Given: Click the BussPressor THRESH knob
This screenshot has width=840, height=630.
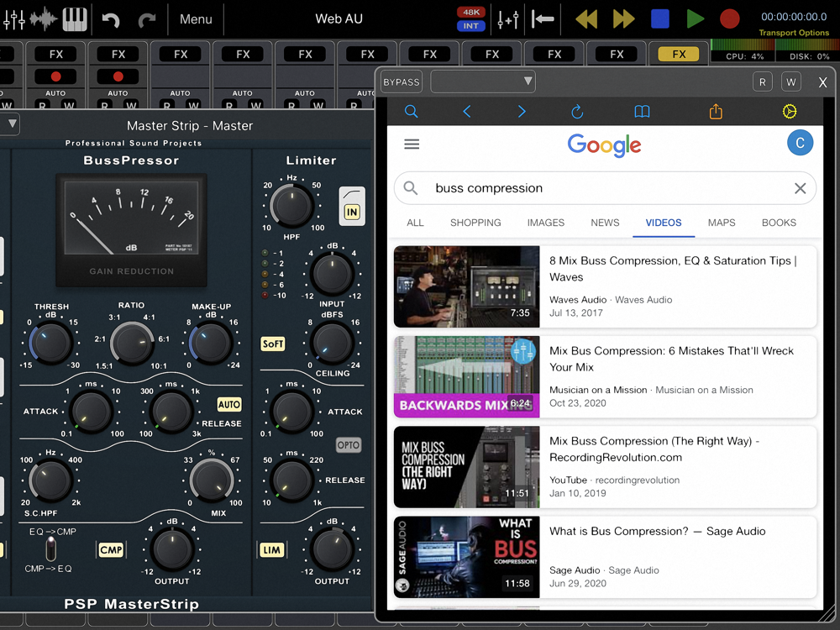Looking at the screenshot, I should (x=50, y=344).
